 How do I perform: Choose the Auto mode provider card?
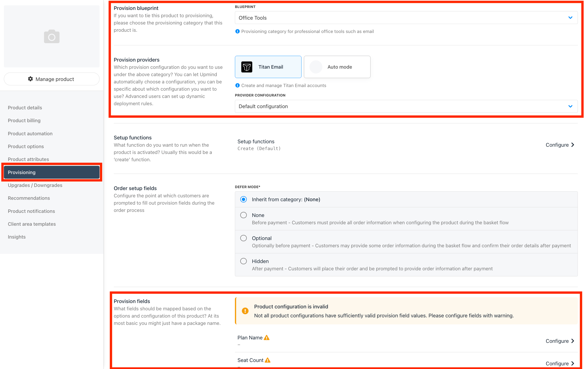(337, 67)
